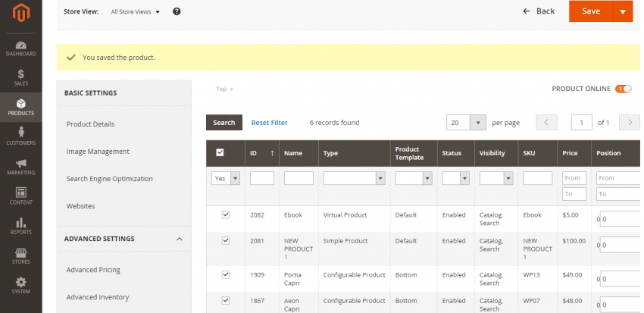
Task: Open the Yes selection filter dropdown
Action: pos(226,178)
